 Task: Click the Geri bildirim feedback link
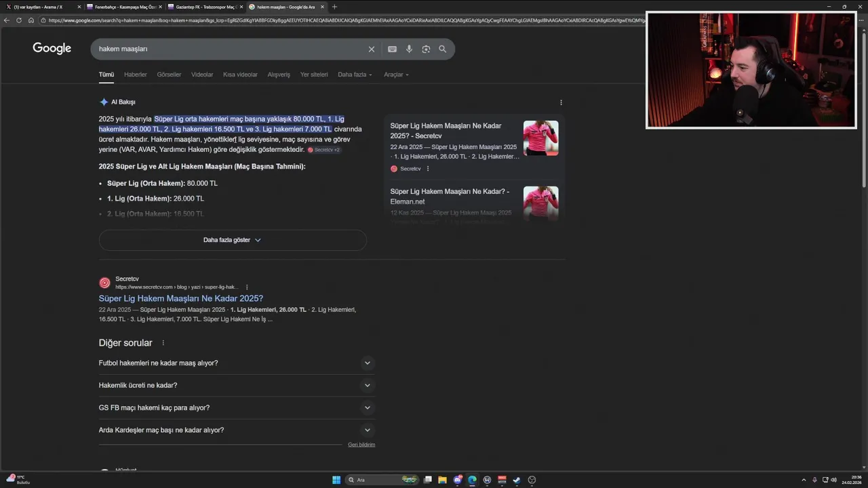(361, 445)
